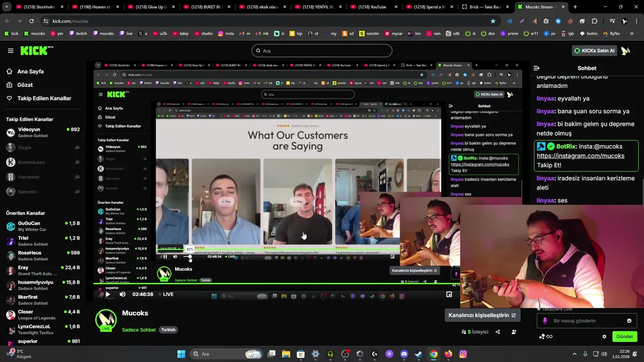The width and height of the screenshot is (644, 362).
Task: Select offline channel Sametic
Action: pyautogui.click(x=43, y=192)
